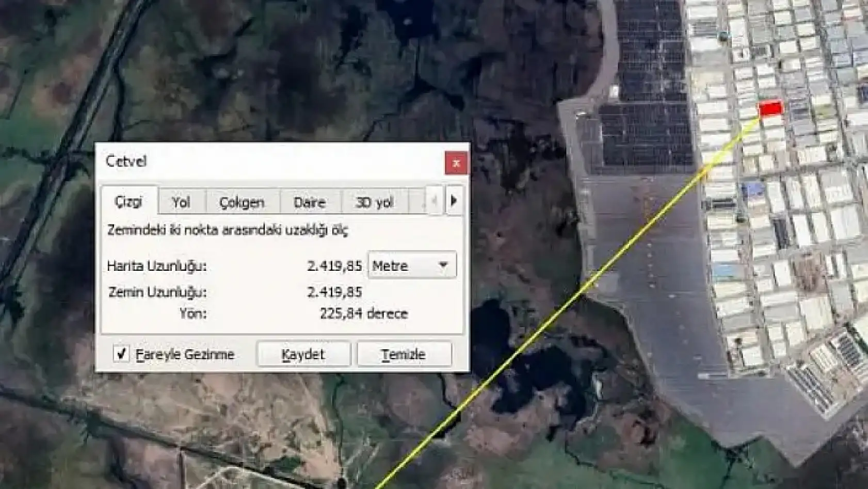
Task: Click the left arrow to scroll tabs
Action: click(435, 200)
